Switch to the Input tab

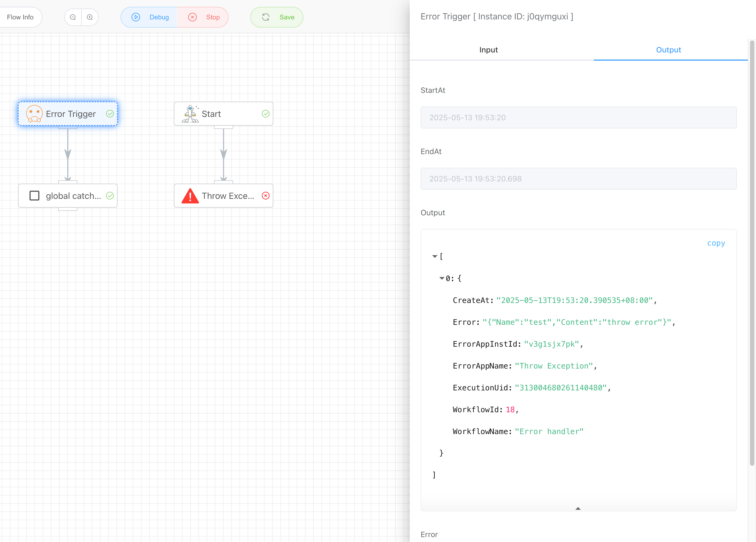click(488, 50)
